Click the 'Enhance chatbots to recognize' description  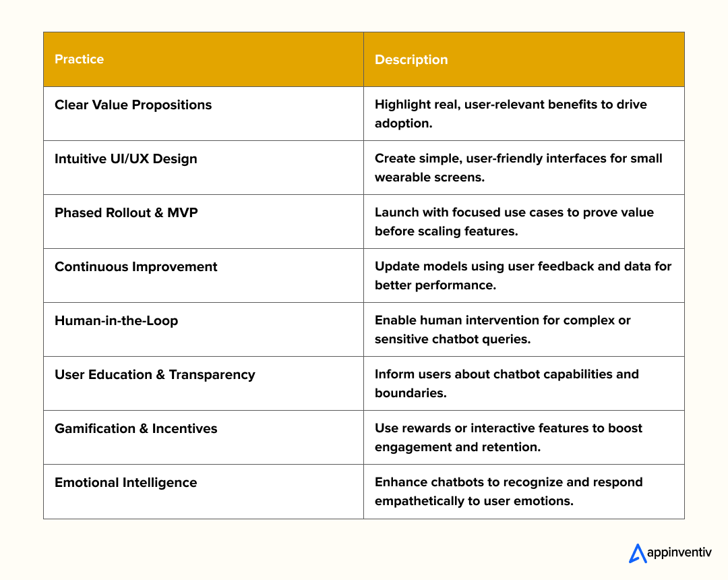click(508, 492)
